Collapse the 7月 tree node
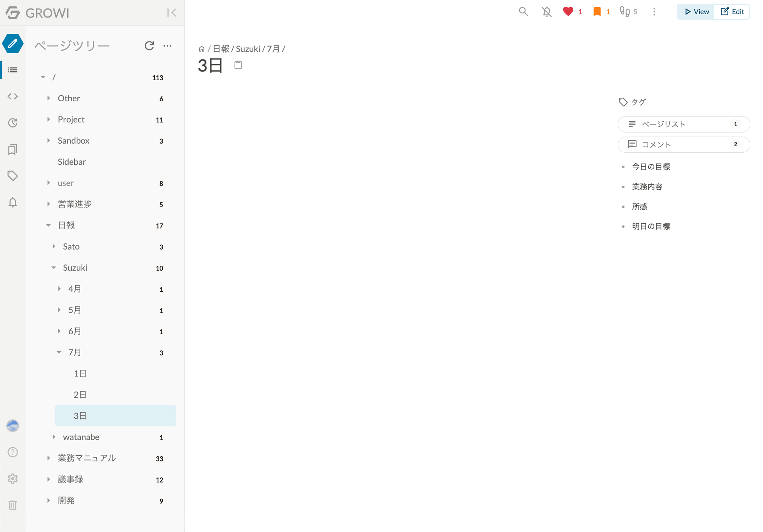 (x=59, y=353)
